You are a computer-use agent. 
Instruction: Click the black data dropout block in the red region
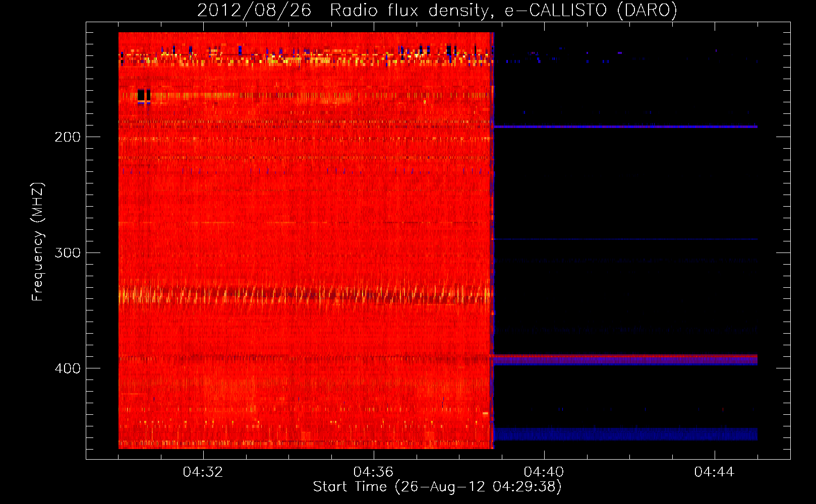click(x=144, y=95)
